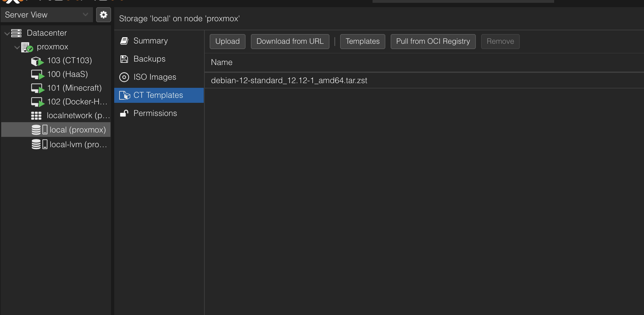Click the gear settings icon
This screenshot has height=315, width=644.
[x=104, y=15]
